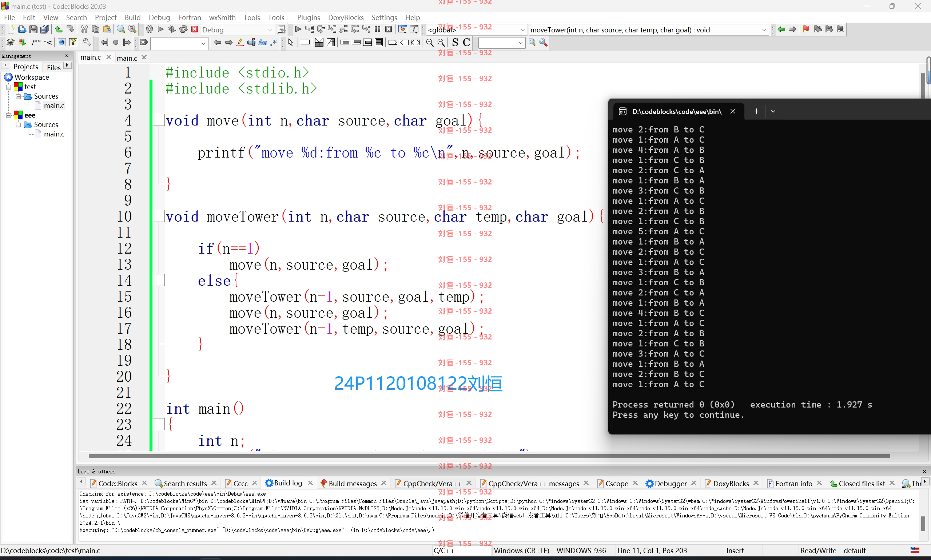The height and width of the screenshot is (560, 931).
Task: Toggle the Source 'S' view button
Action: tap(455, 42)
